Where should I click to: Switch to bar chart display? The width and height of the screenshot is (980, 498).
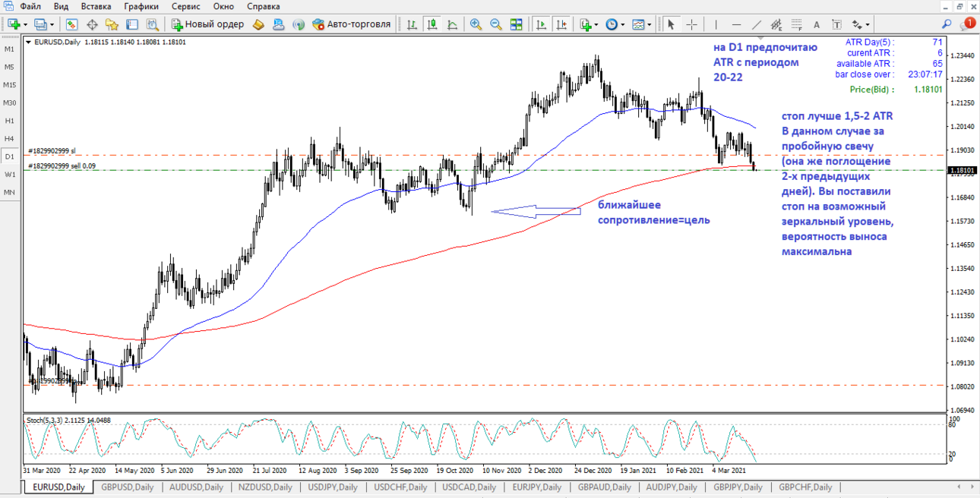pyautogui.click(x=412, y=24)
